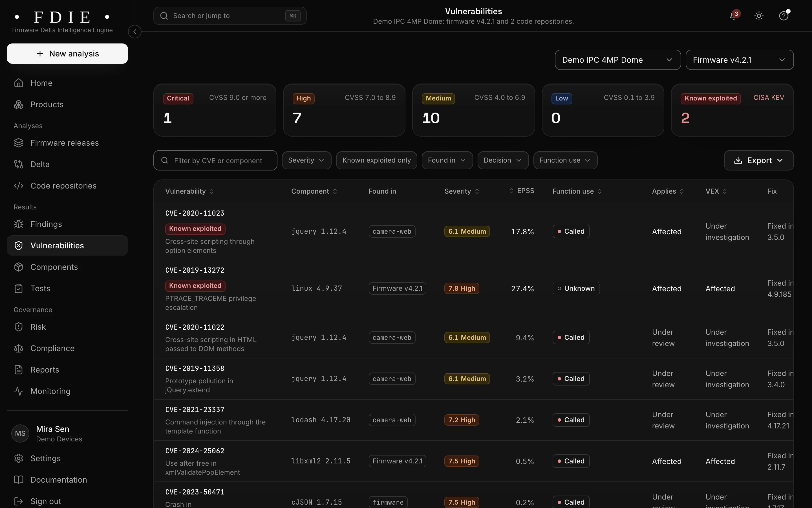This screenshot has width=812, height=508.
Task: Toggle the Known exploited only filter
Action: [376, 160]
